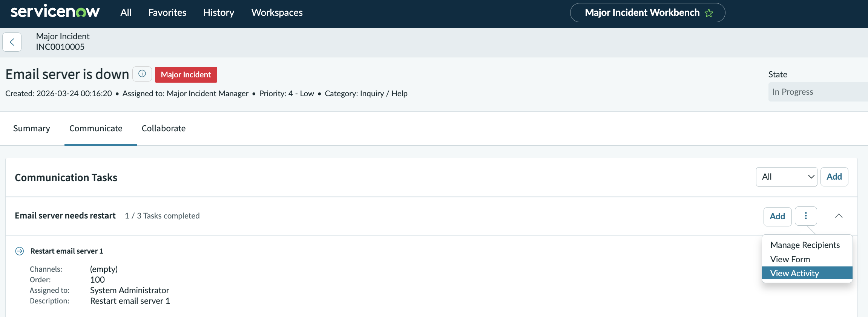Image resolution: width=868 pixels, height=317 pixels.
Task: Collapse the Email server needs restart section
Action: pyautogui.click(x=839, y=216)
